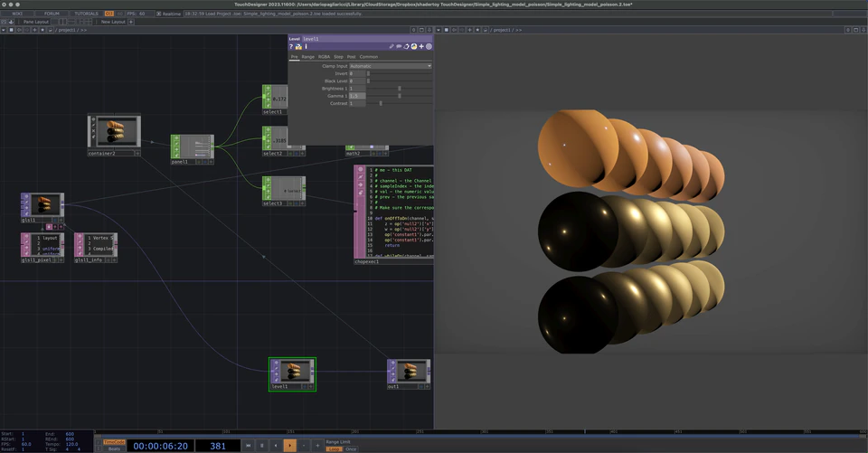Open the TUTORIALS link

pyautogui.click(x=87, y=14)
